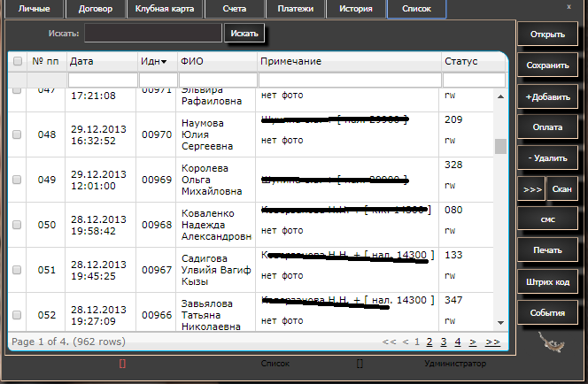Click the >>> button
The image size is (588, 384).
pyautogui.click(x=531, y=189)
